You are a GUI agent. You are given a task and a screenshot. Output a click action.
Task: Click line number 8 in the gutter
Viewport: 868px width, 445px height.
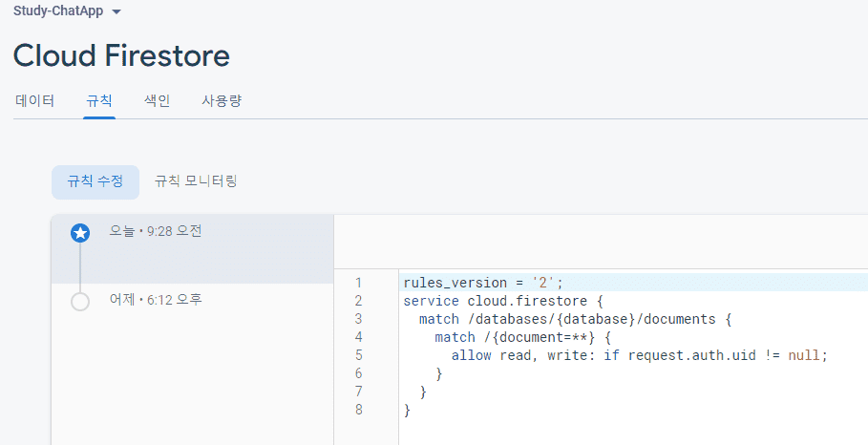coord(358,410)
